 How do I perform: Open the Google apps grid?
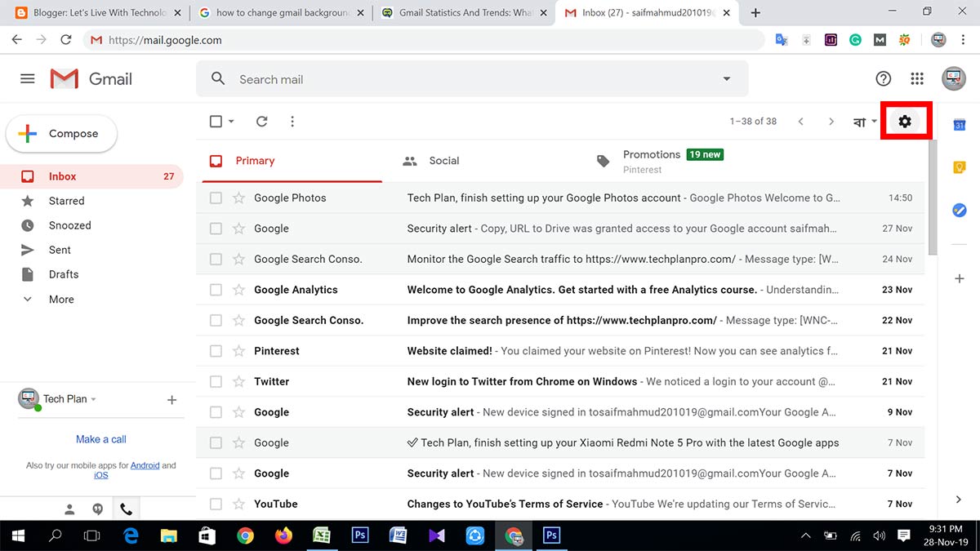click(x=916, y=78)
